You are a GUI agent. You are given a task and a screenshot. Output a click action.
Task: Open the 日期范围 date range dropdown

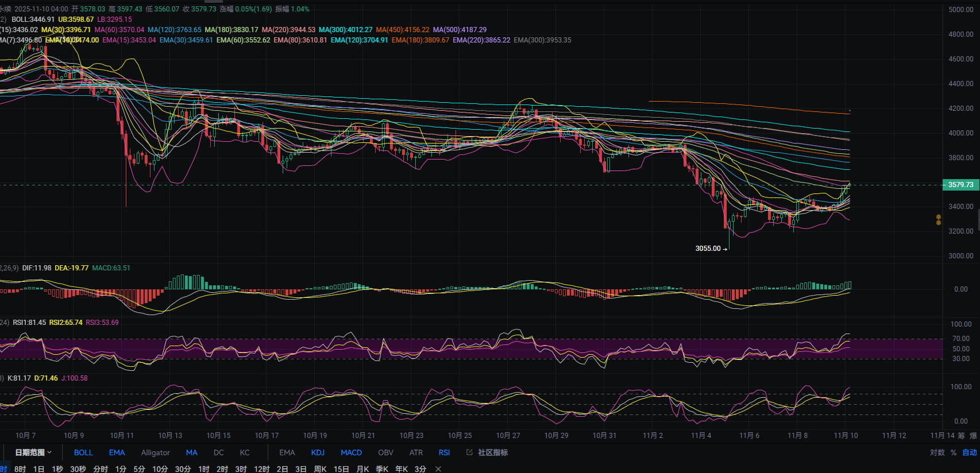pos(33,452)
